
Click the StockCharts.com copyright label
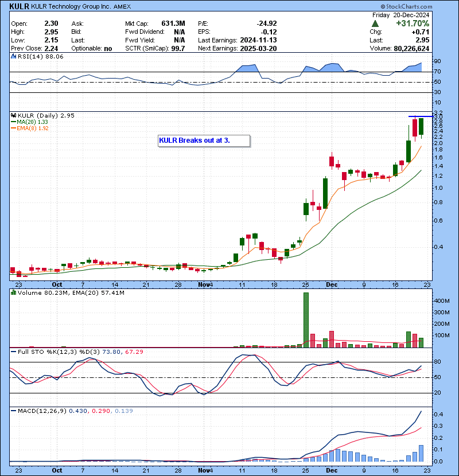[x=406, y=6]
